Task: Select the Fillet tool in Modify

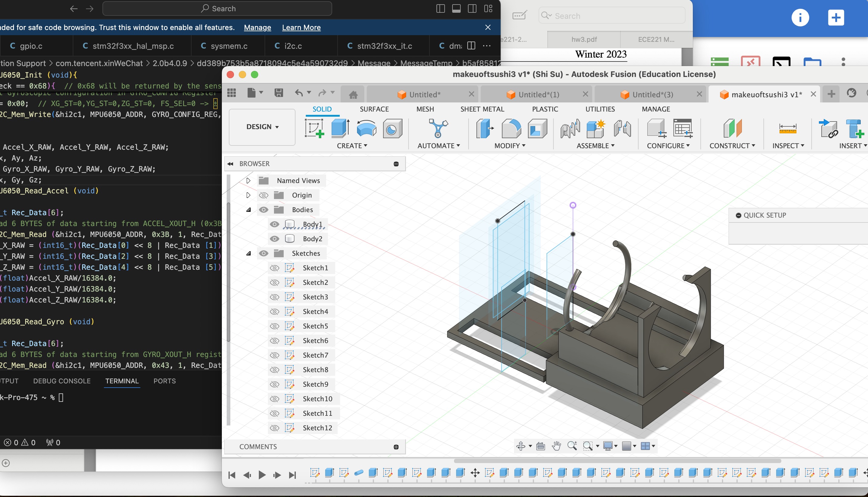Action: pos(511,128)
